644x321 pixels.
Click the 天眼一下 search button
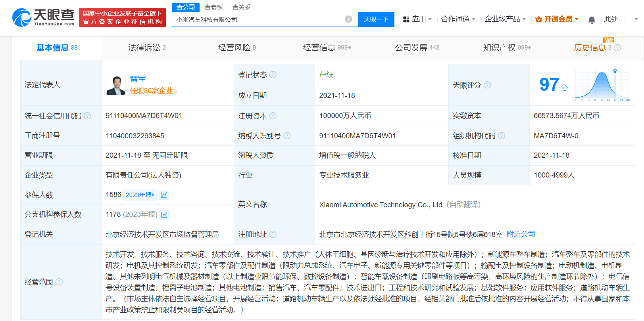(376, 19)
